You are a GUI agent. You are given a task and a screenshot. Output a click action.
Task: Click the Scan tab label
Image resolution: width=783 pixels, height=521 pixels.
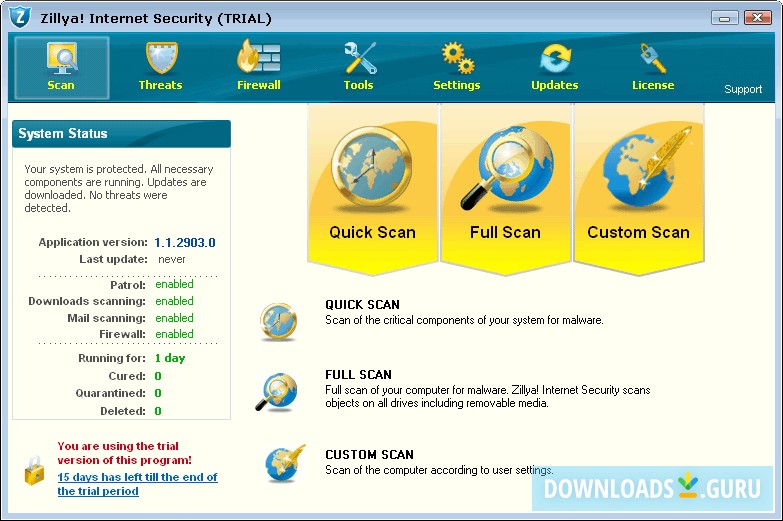point(61,85)
